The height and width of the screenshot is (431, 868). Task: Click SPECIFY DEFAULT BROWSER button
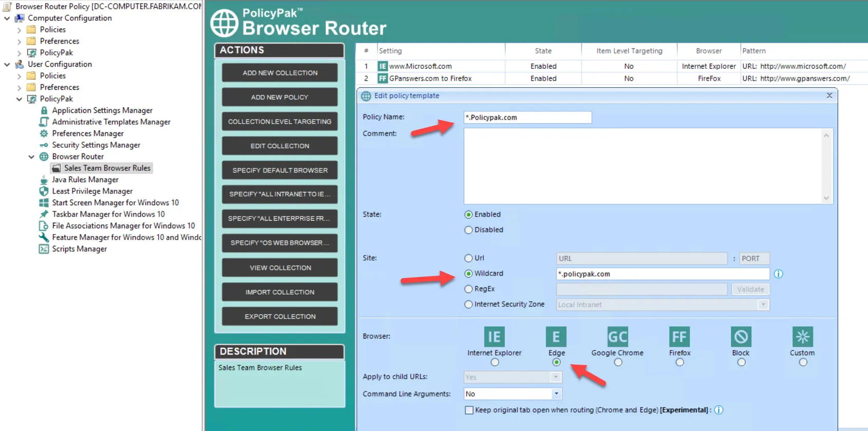pos(280,170)
